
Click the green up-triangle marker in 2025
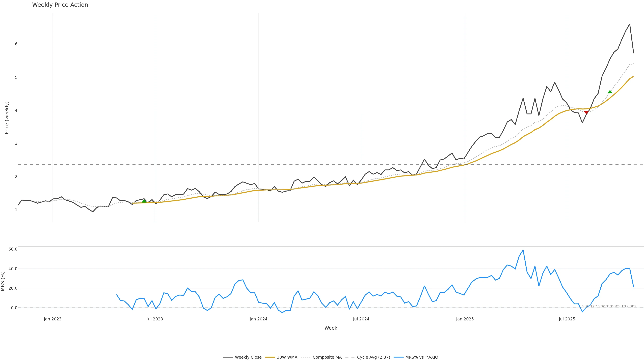click(x=610, y=92)
